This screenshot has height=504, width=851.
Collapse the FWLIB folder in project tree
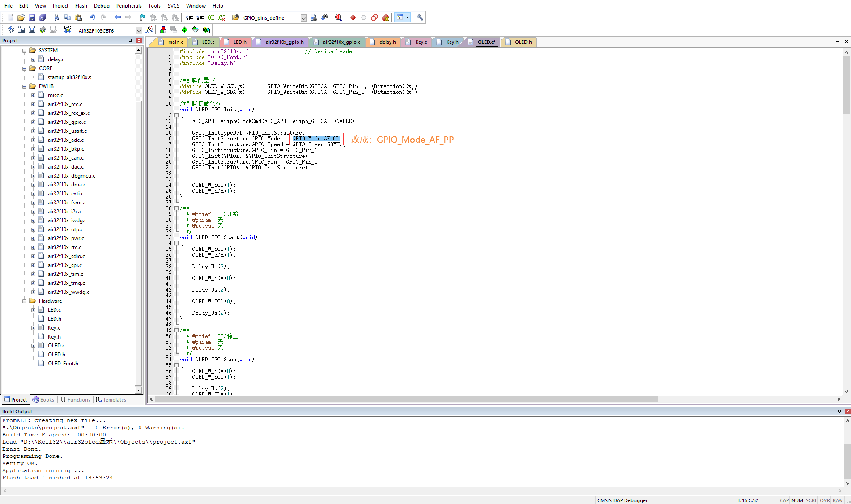point(25,86)
